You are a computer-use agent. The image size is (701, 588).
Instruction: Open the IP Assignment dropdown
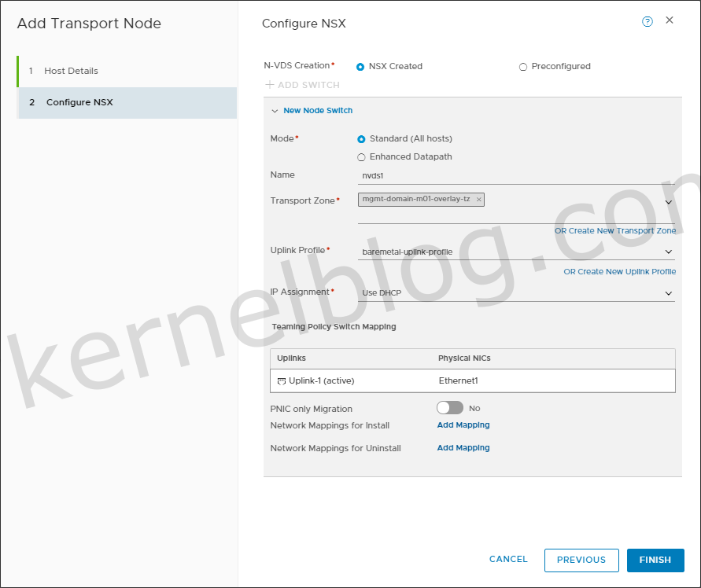tap(669, 293)
